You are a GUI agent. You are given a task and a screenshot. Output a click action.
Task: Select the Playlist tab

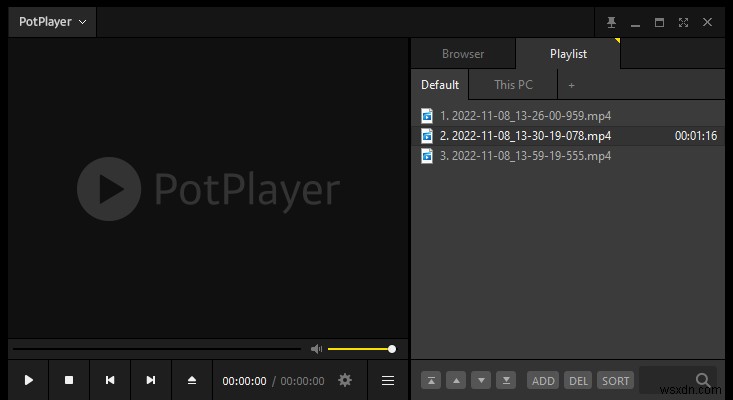tap(568, 54)
